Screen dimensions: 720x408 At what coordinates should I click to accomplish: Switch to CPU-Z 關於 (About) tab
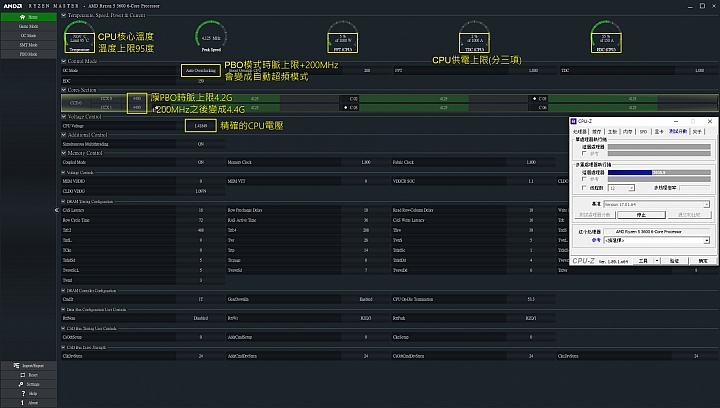click(697, 132)
